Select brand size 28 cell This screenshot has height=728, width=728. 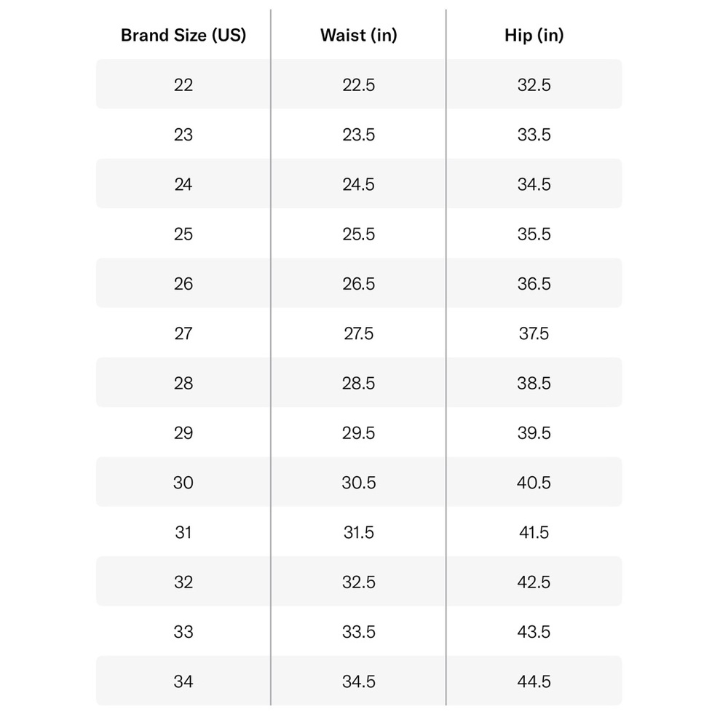pos(183,383)
